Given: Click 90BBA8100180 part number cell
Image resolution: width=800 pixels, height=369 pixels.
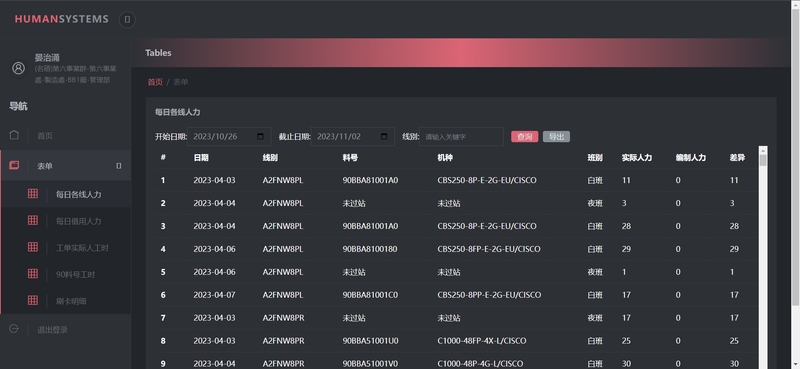Looking at the screenshot, I should 370,249.
